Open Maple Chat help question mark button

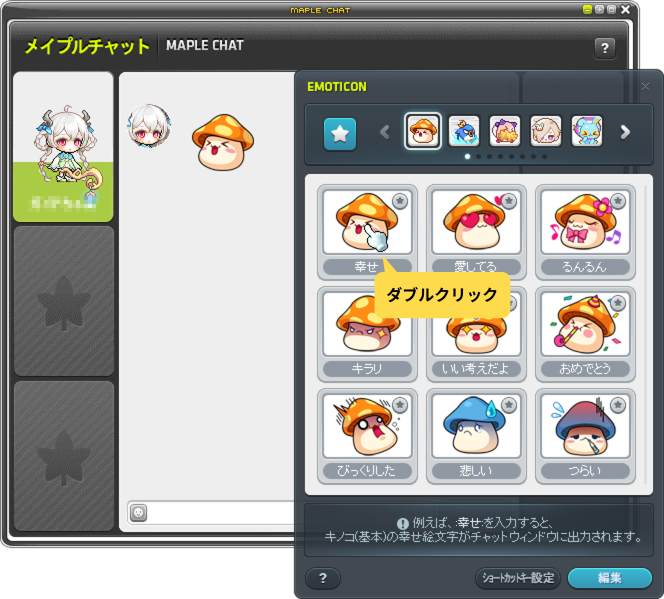point(605,48)
